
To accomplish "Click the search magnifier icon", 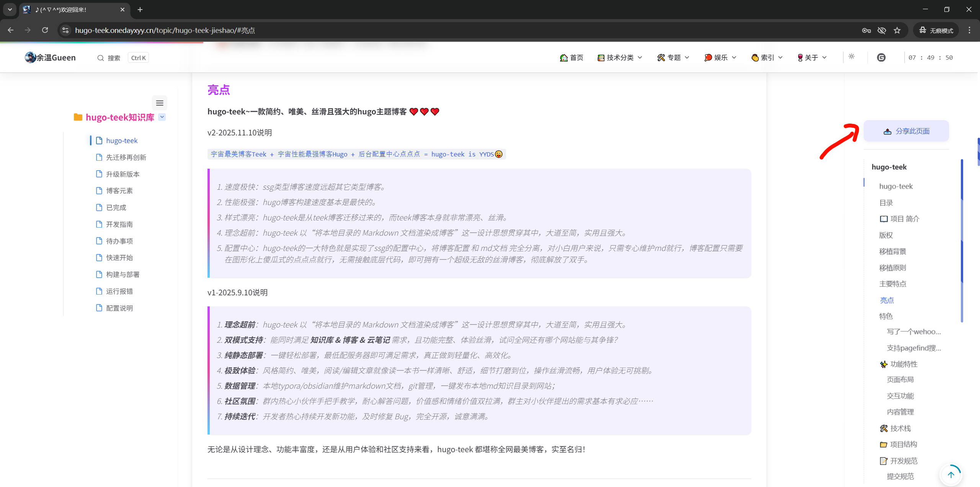I will point(100,57).
